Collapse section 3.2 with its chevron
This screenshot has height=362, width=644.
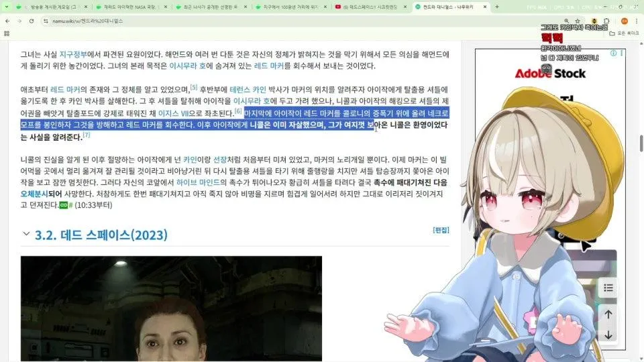tap(26, 234)
